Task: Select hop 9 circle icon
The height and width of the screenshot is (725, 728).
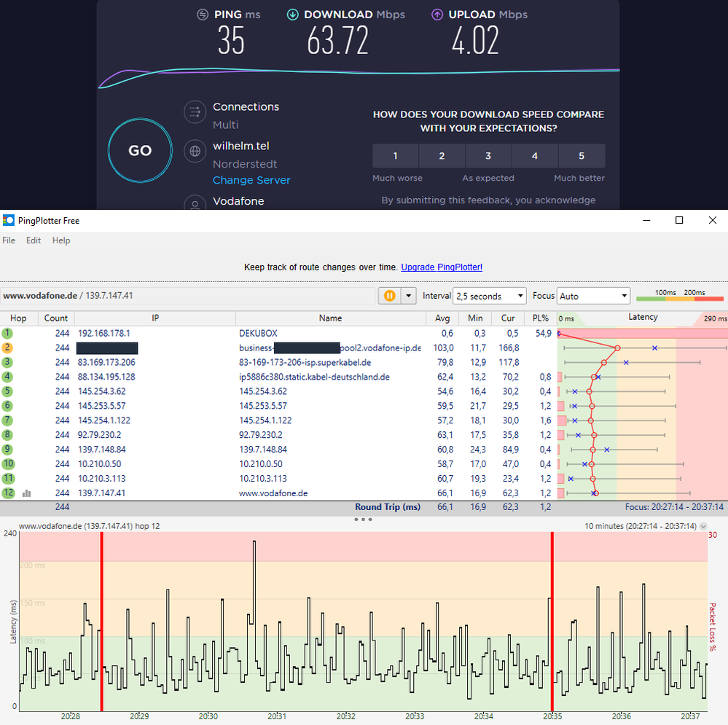Action: tap(7, 450)
